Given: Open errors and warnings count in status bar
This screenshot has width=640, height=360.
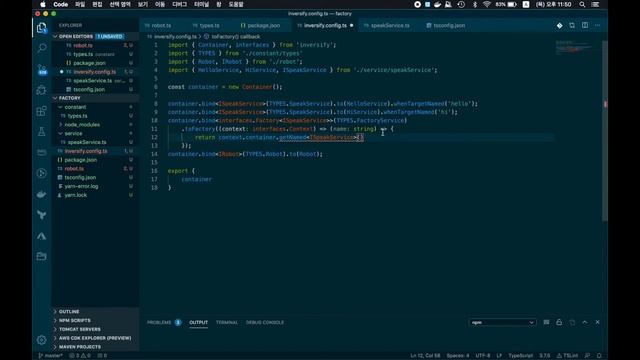Looking at the screenshot, I should [x=80, y=356].
